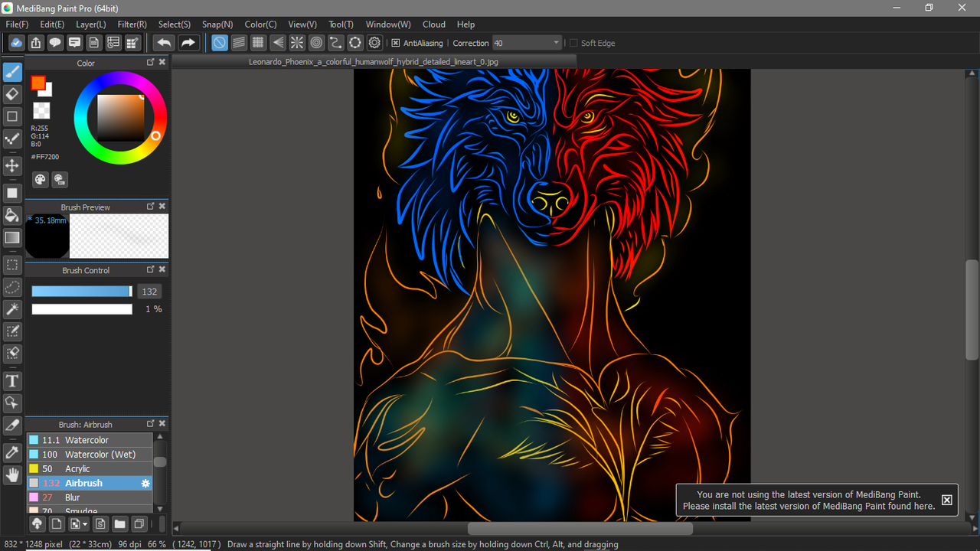Click the duplicate brush button
The height and width of the screenshot is (551, 980).
tap(139, 524)
